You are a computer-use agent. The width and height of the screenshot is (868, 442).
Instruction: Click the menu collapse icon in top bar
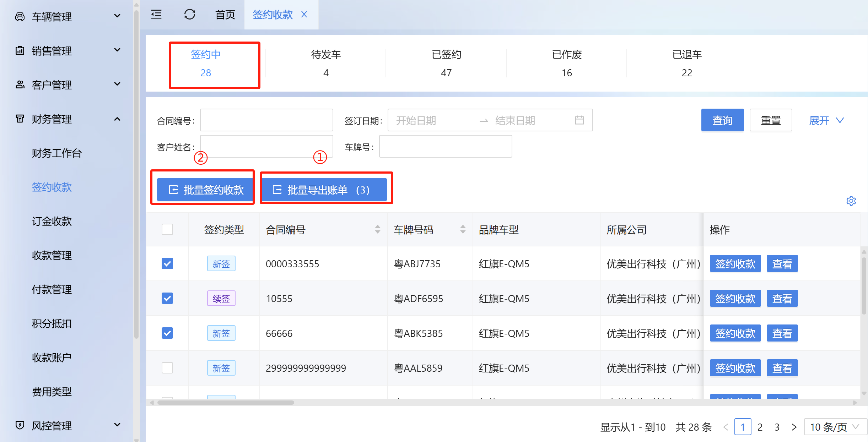pyautogui.click(x=156, y=15)
